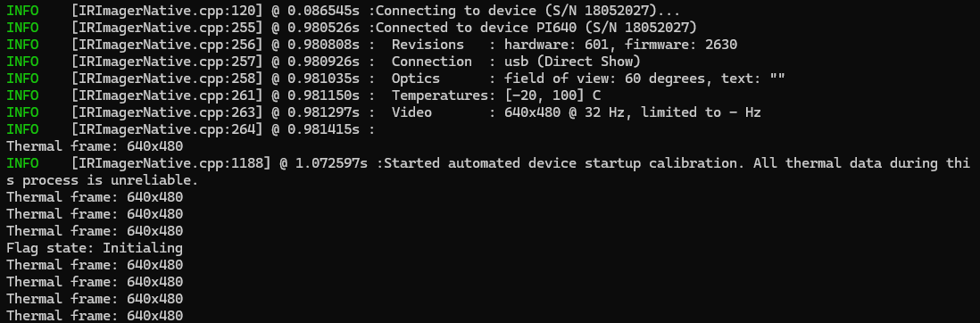
Task: Click the last 'Thermal frame: 640x480' line
Action: coord(95,315)
